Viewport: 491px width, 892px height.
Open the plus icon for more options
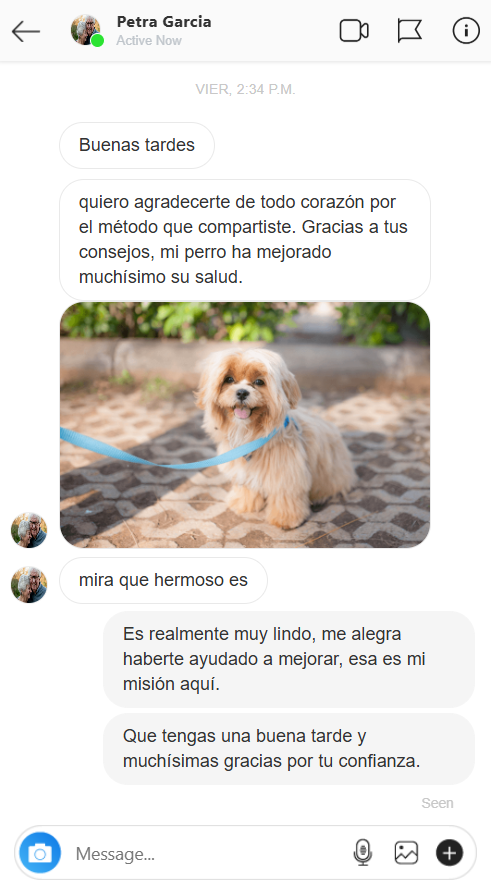coord(449,853)
